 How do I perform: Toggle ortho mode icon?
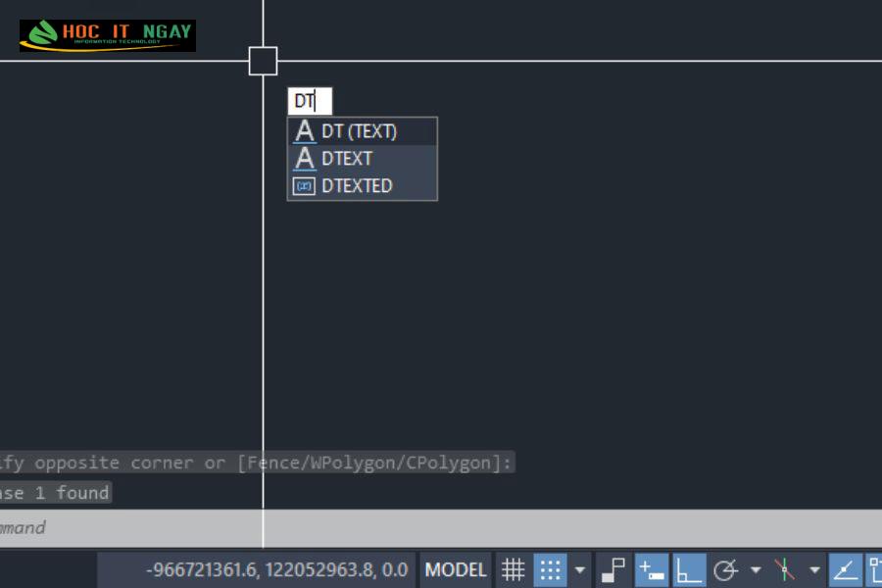[690, 570]
